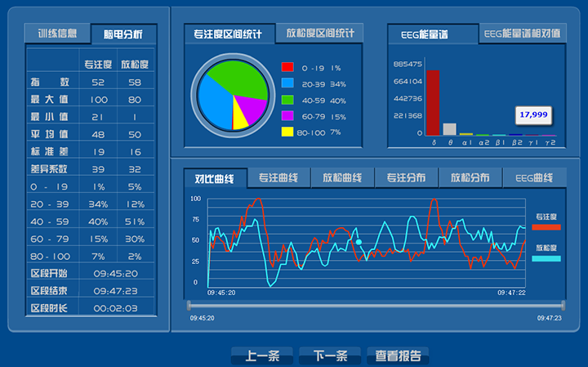
Task: Open the EEG曲线 tab
Action: tap(534, 177)
